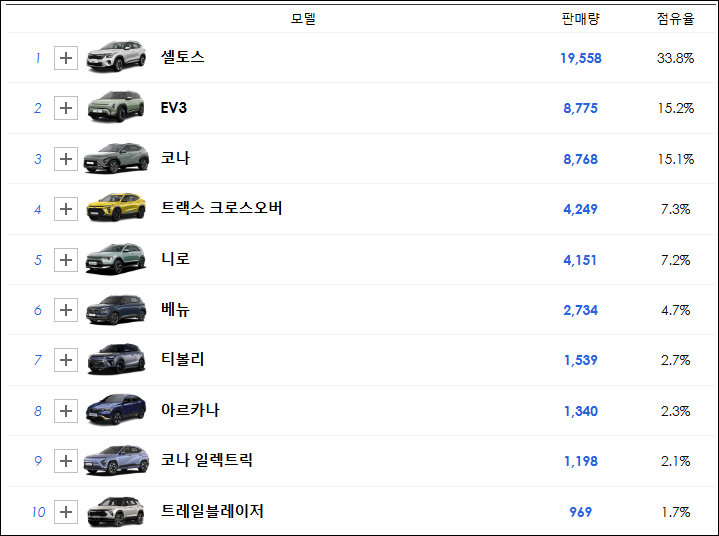
Task: Click the 니로 car image
Action: [116, 259]
